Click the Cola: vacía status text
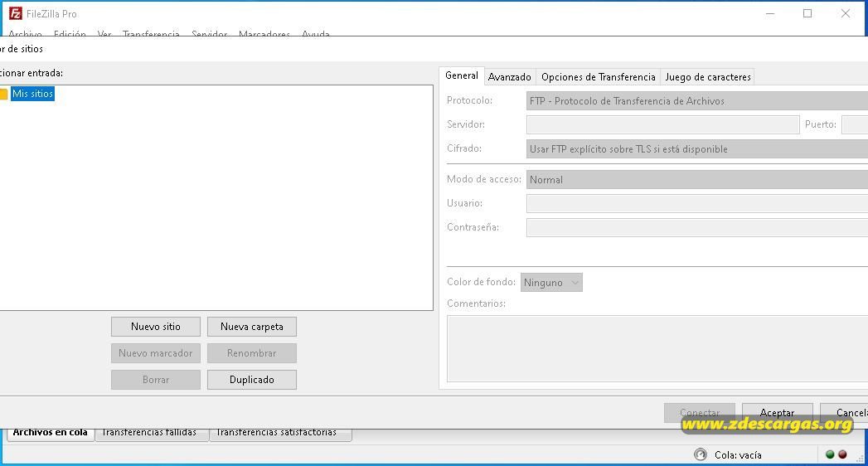The height and width of the screenshot is (466, 868). click(x=738, y=455)
